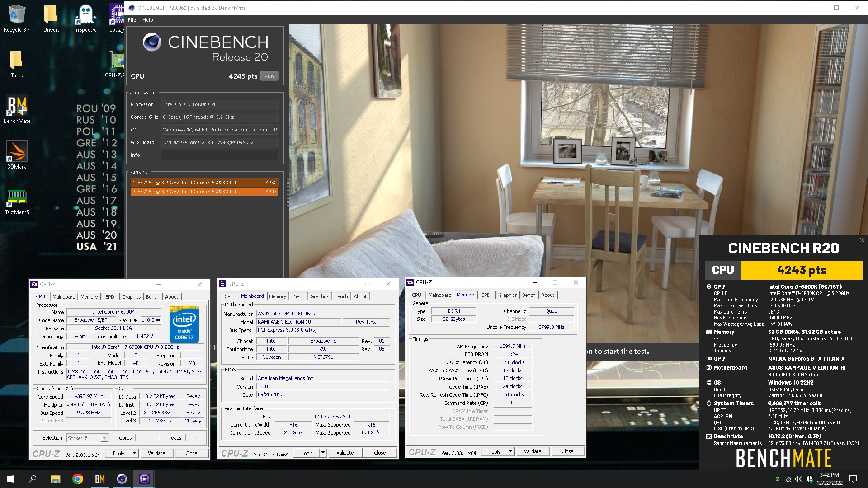Image resolution: width=868 pixels, height=488 pixels.
Task: Click the Processor field Intel Core i7-6900K
Action: pyautogui.click(x=220, y=104)
